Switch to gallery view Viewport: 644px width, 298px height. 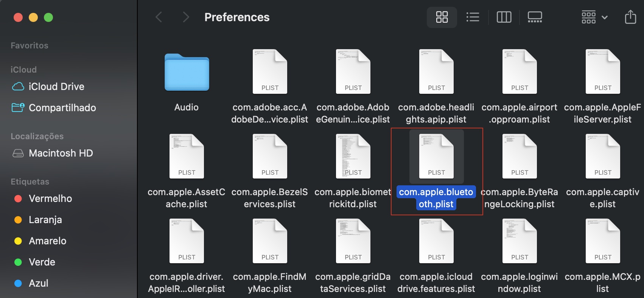click(x=535, y=17)
